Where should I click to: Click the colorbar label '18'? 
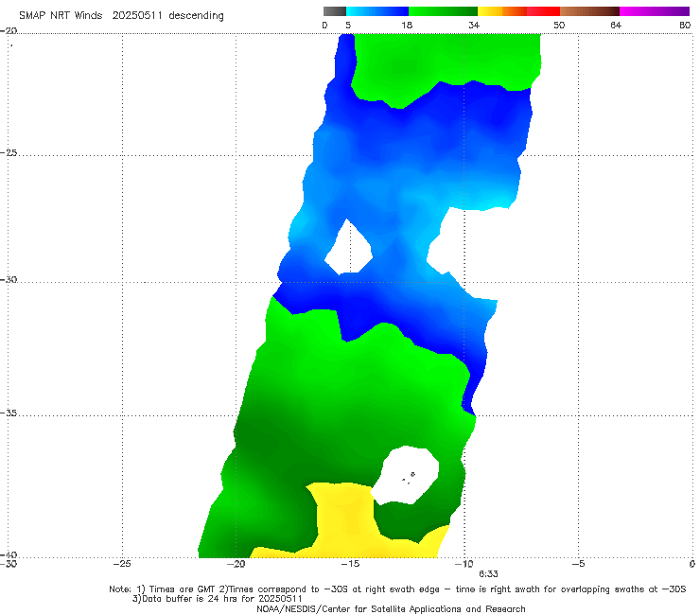407,25
